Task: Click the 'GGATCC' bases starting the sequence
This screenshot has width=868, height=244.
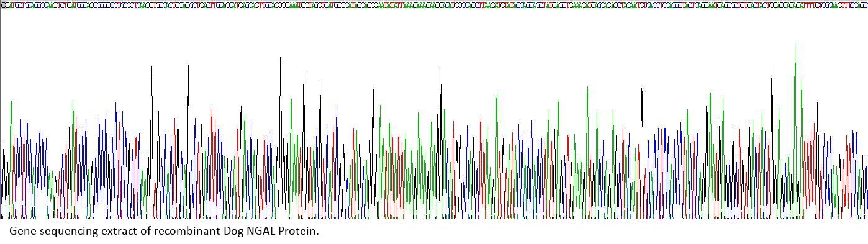Action: (x=11, y=6)
